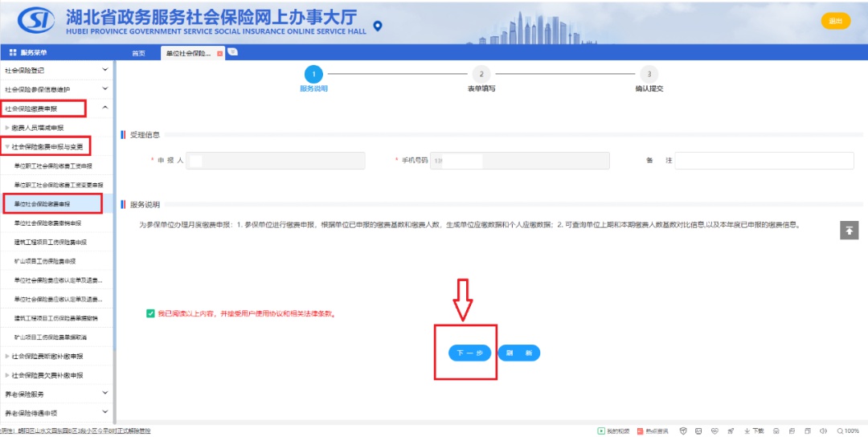The image size is (868, 437).
Task: Open 下载 downloads from the status bar
Action: tap(754, 431)
